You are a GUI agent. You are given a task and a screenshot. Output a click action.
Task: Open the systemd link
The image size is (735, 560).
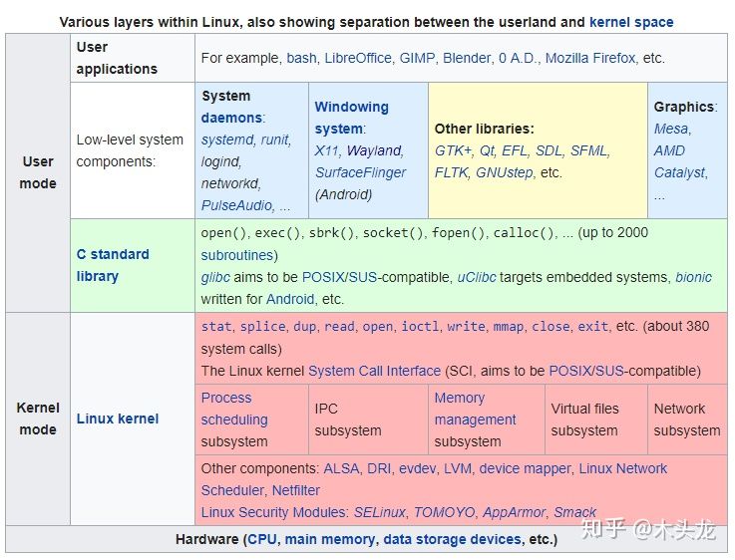[227, 140]
